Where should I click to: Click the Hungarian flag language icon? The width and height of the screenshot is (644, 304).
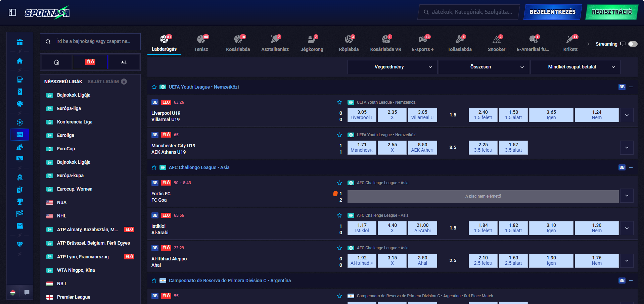pyautogui.click(x=13, y=292)
